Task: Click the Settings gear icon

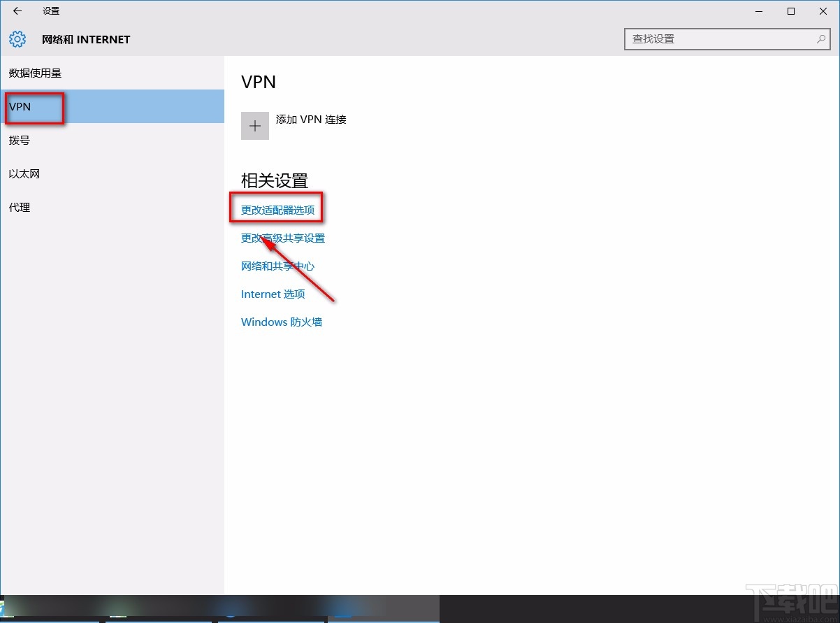Action: (17, 39)
